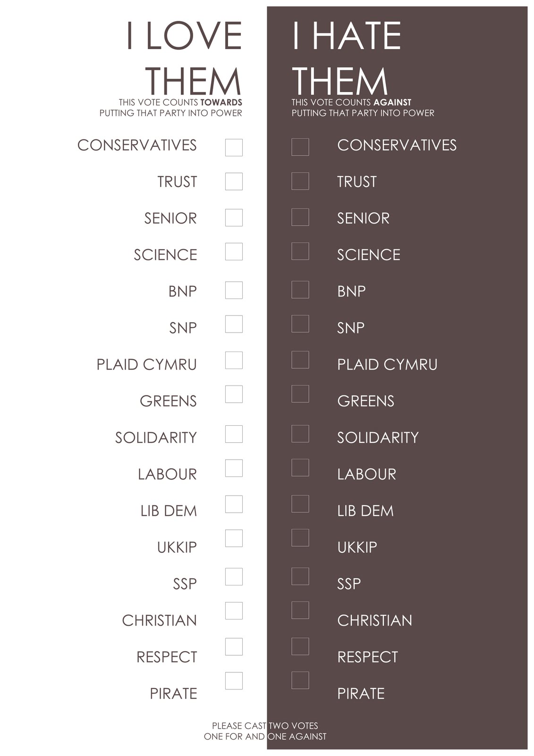Select the love checkbox for UKKIP

click(x=234, y=538)
